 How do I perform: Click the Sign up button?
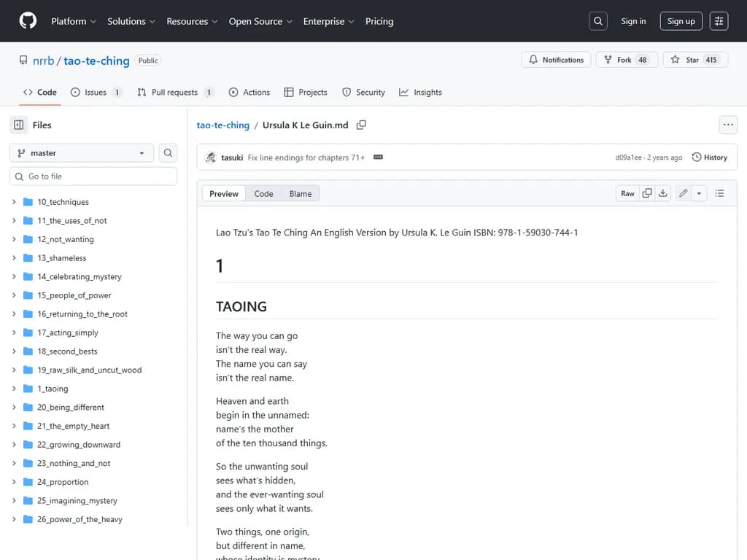tap(681, 21)
